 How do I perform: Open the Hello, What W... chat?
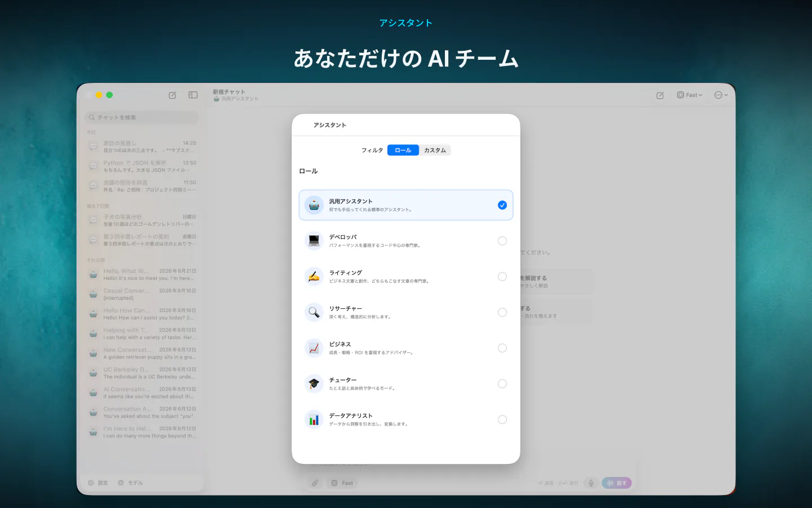click(x=142, y=274)
